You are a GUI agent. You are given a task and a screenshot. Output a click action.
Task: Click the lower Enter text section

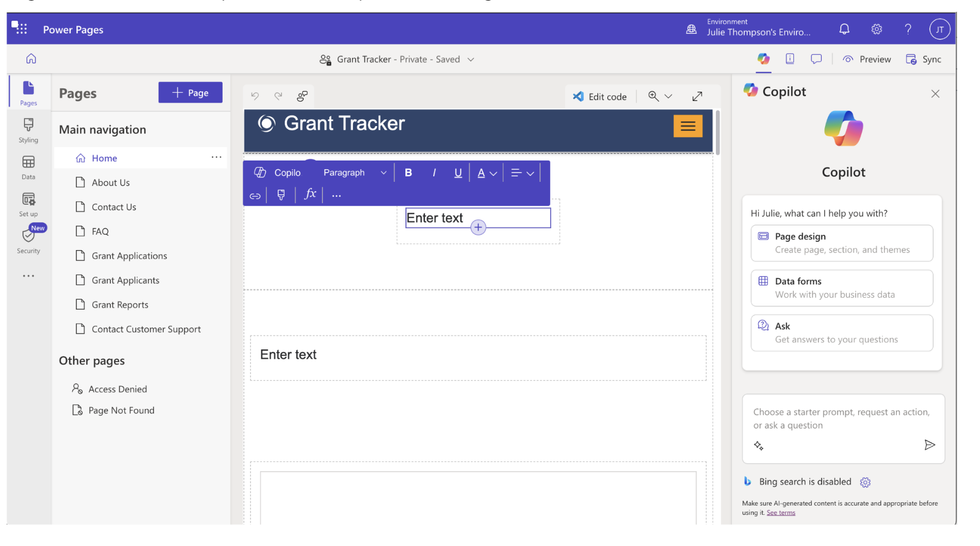[x=478, y=358]
